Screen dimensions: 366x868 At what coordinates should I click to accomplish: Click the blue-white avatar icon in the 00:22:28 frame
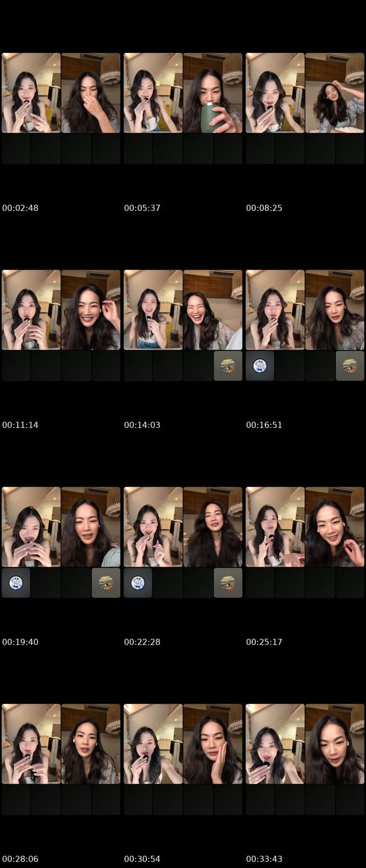pyautogui.click(x=138, y=583)
